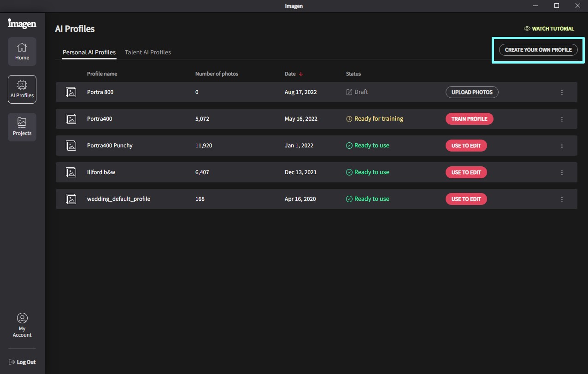Screen dimensions: 588x374
Task: Sort profiles by the Date column arrow
Action: [x=301, y=74]
